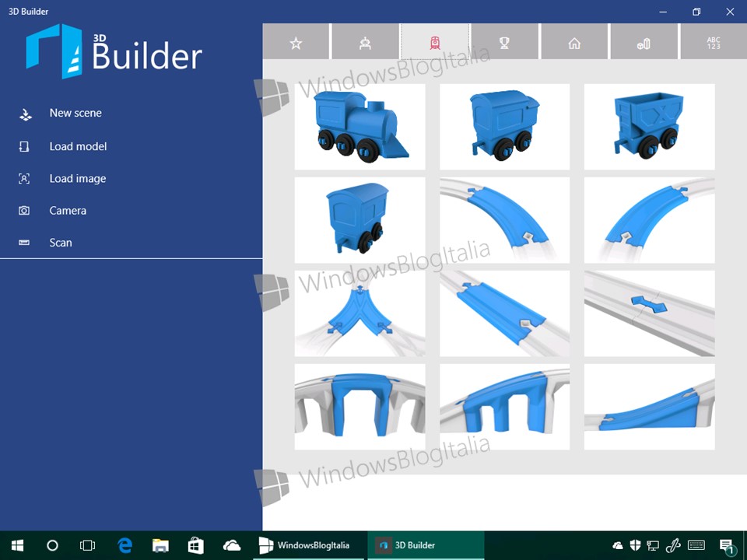Viewport: 747px width, 560px height.
Task: Open the Windows Start menu
Action: [x=18, y=545]
